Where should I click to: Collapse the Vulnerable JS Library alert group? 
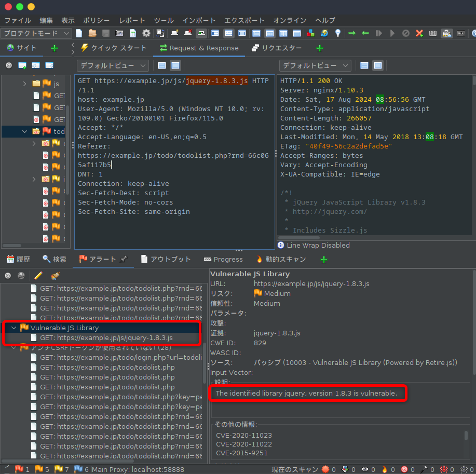[13, 328]
